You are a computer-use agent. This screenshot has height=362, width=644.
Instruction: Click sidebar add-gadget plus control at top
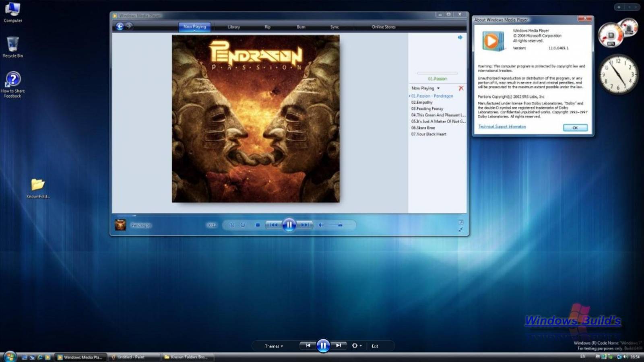(619, 7)
